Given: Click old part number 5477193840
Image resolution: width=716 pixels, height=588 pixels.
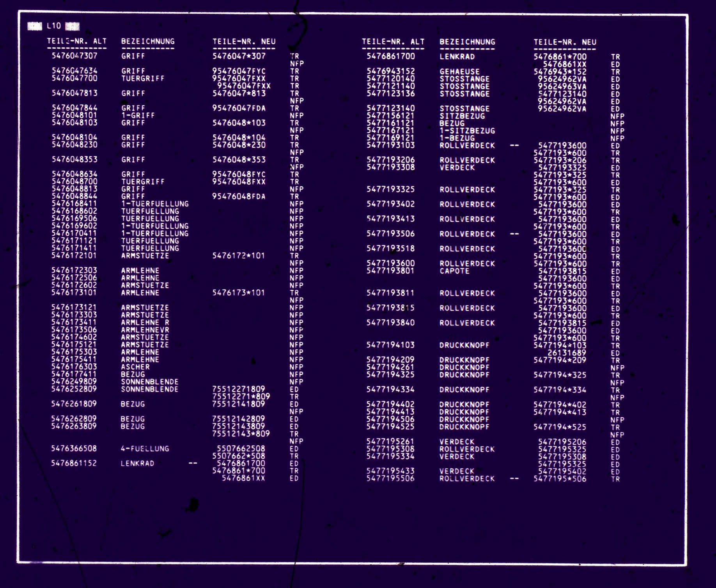Looking at the screenshot, I should (x=391, y=323).
